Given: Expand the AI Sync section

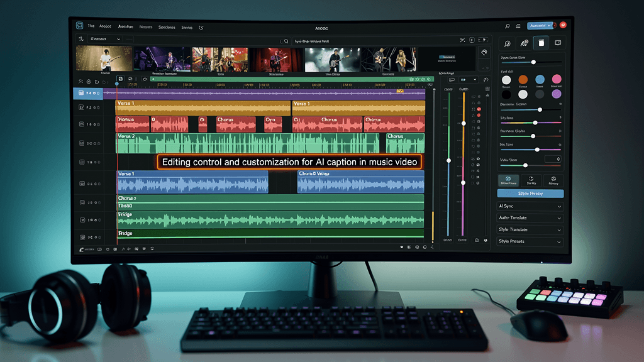Looking at the screenshot, I should (530, 207).
